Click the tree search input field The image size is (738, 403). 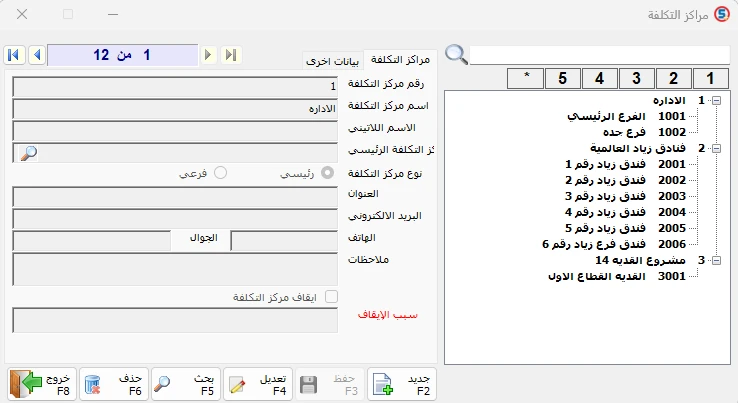point(600,55)
